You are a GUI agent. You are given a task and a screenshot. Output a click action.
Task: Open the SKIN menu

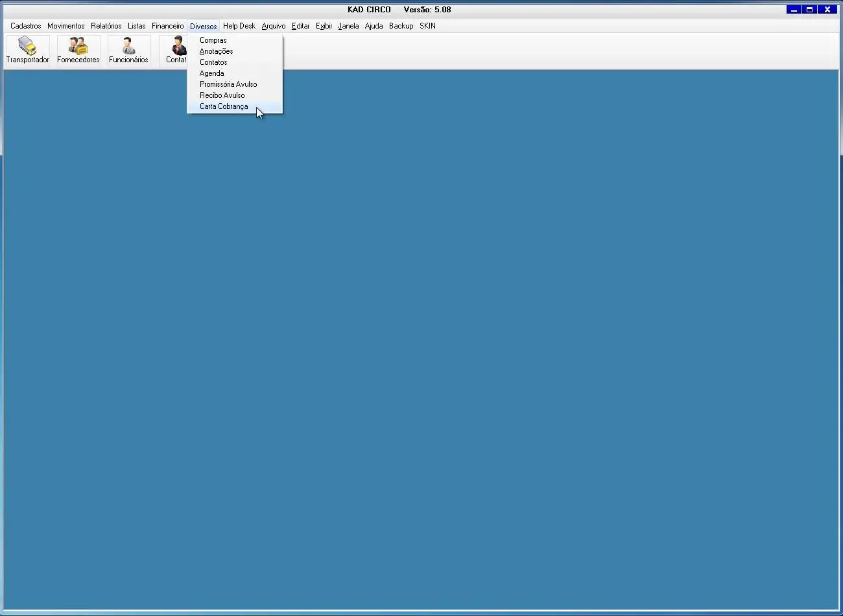click(x=427, y=26)
